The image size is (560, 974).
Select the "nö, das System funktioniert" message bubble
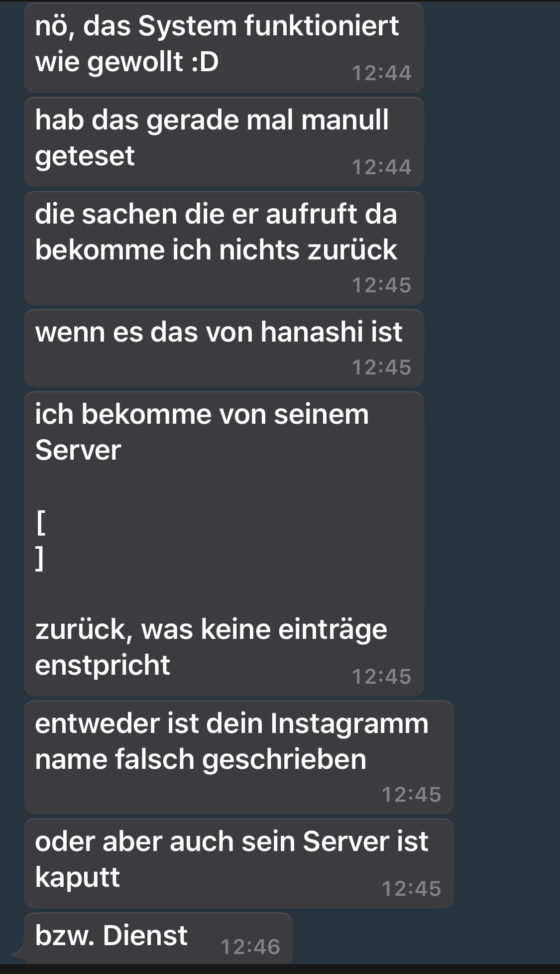[x=224, y=48]
